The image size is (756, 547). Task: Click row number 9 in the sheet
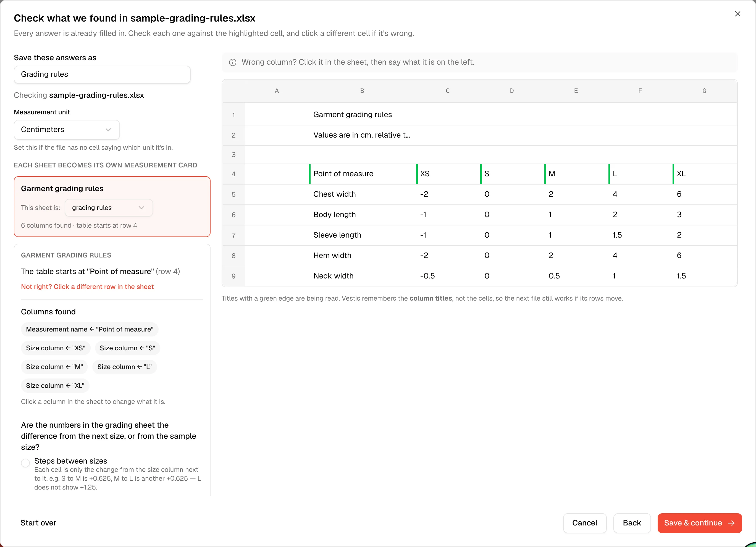pyautogui.click(x=234, y=276)
